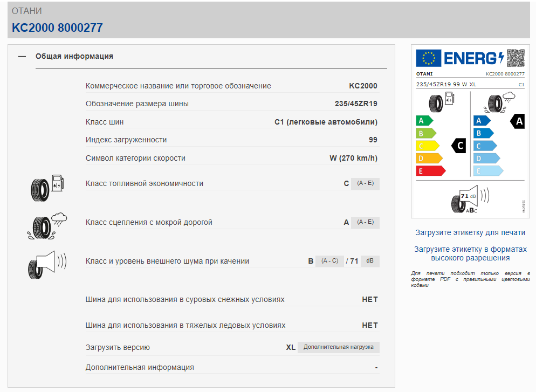
Task: Click the noise class value B
Action: tap(311, 261)
